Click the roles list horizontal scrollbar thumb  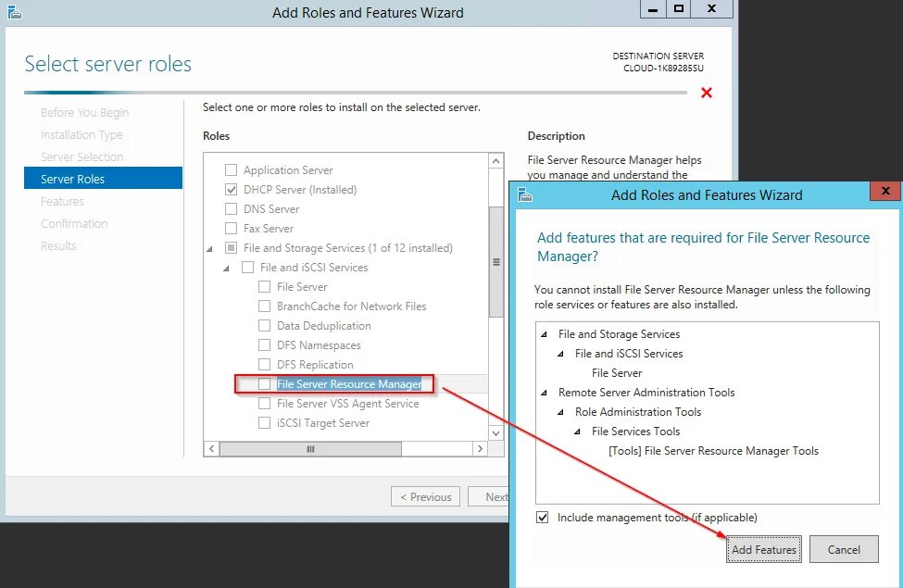tap(310, 448)
